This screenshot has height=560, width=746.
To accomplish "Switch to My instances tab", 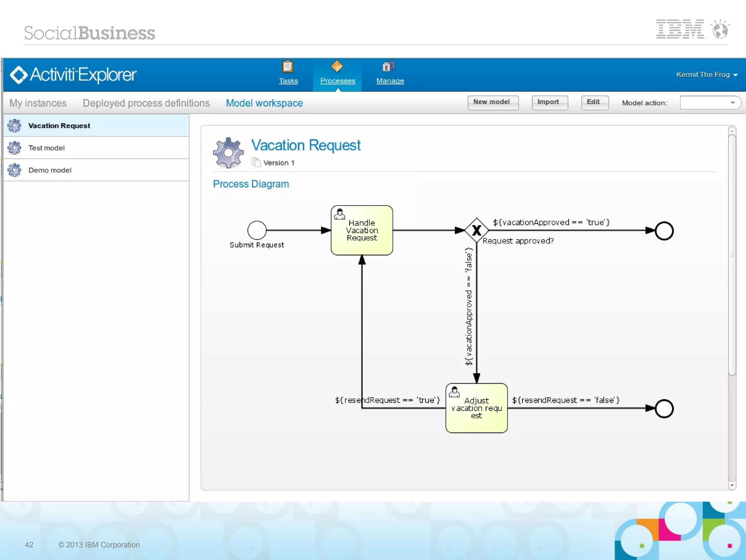I will (38, 103).
